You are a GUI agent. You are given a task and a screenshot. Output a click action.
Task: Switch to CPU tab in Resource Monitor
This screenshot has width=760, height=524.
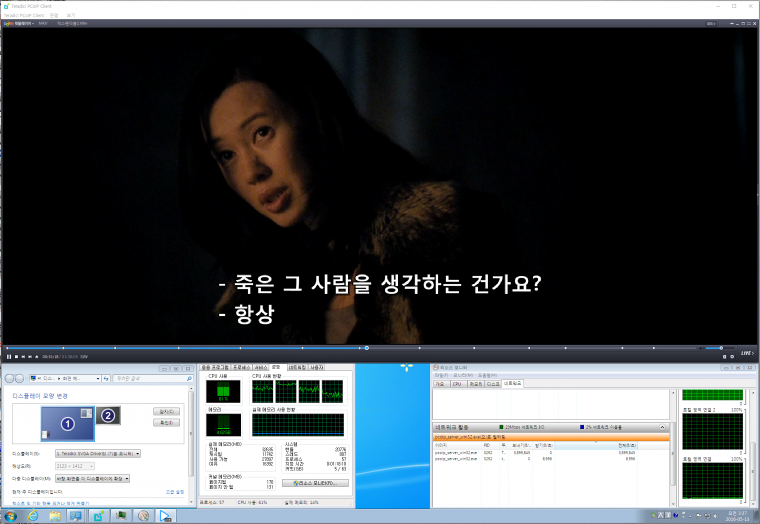[457, 383]
